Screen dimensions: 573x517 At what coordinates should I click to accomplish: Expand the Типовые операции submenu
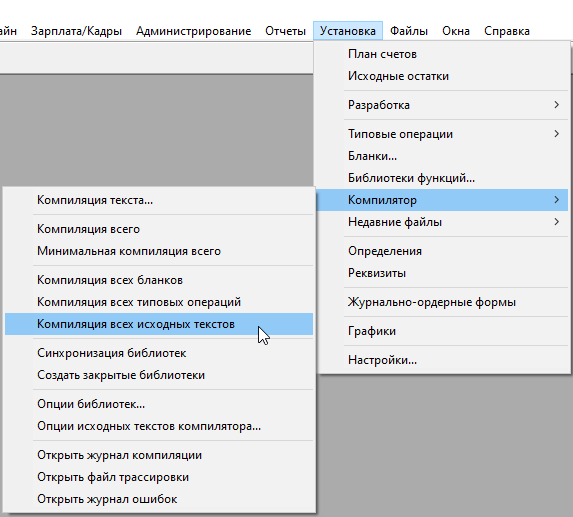tap(442, 134)
